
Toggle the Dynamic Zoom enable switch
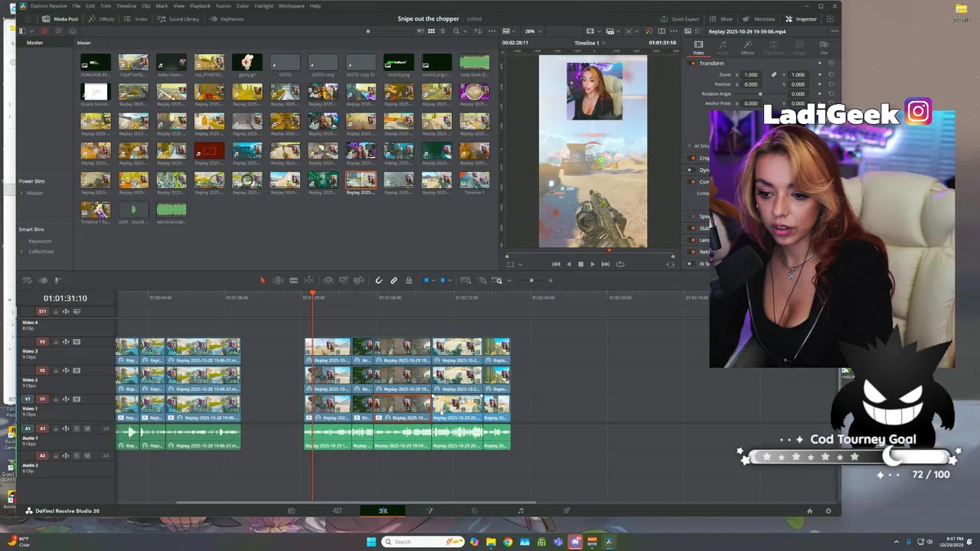(692, 170)
